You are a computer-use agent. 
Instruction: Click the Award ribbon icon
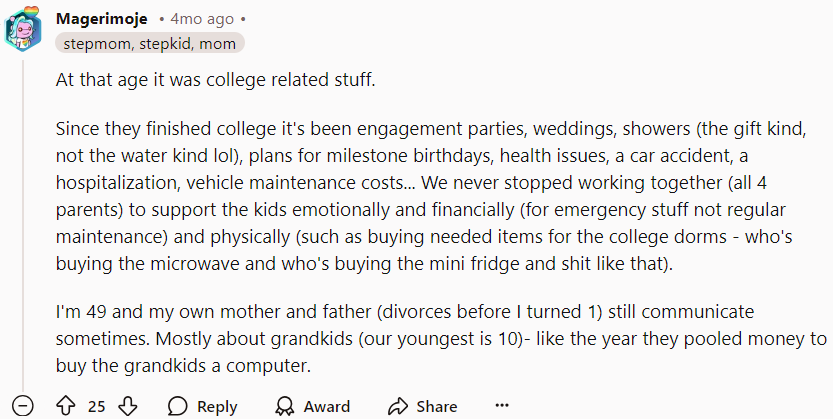click(x=285, y=406)
